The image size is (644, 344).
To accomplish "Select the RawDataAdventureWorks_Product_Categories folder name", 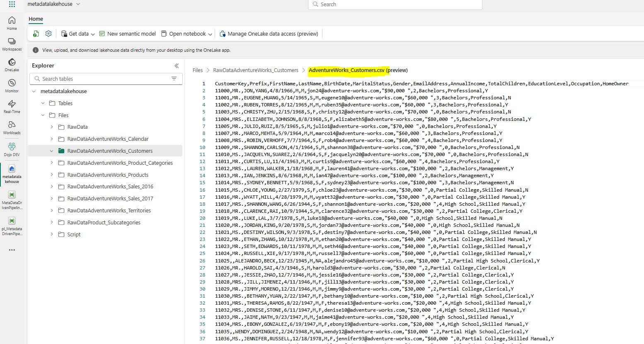I will point(120,163).
